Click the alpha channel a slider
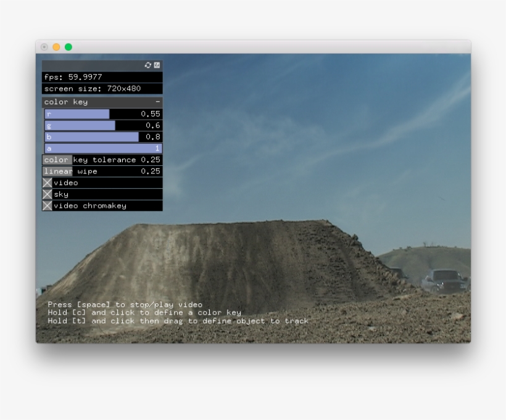 102,149
